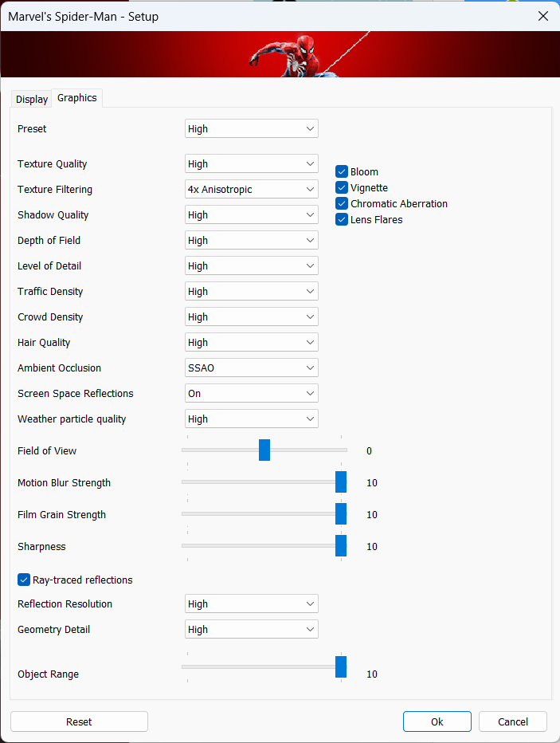Uncheck Chromatic Aberration
Viewport: 560px width, 743px height.
[343, 203]
